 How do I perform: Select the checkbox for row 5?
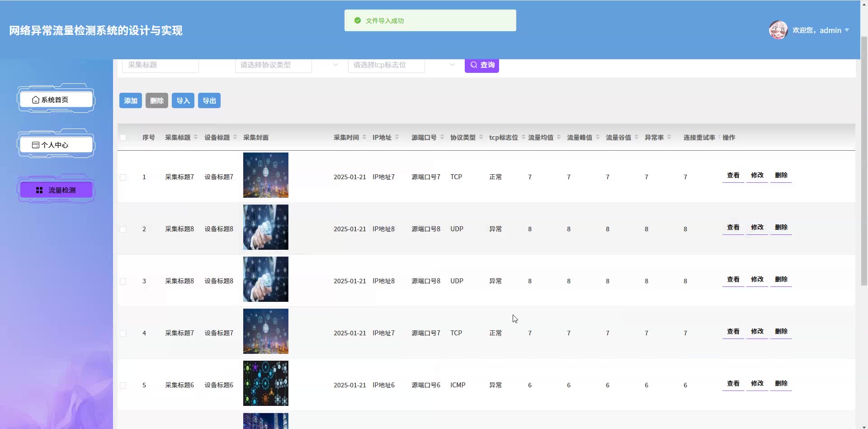pos(123,386)
